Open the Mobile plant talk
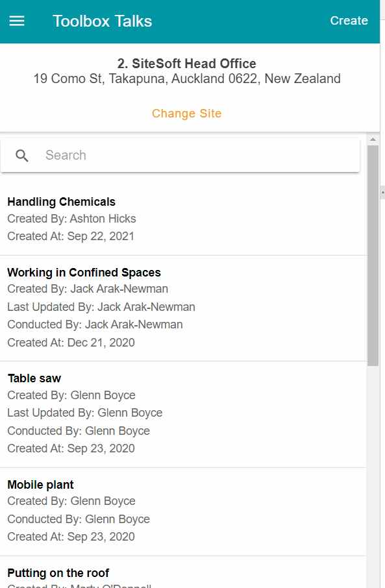Viewport: 385px width, 588px height. click(x=183, y=512)
